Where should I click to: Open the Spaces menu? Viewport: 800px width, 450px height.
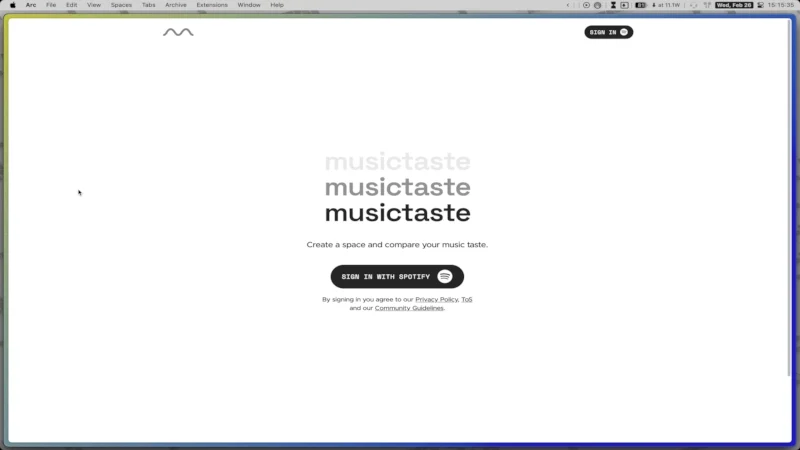[x=121, y=5]
